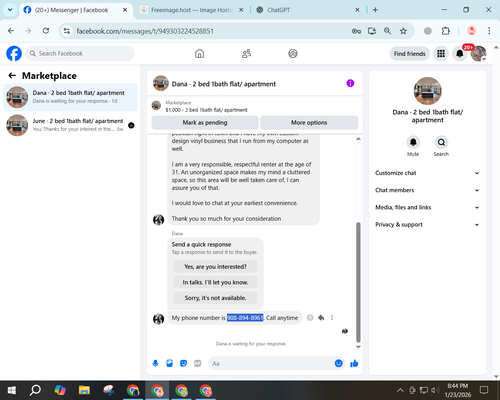Open the Facebook logo home link

(x=14, y=54)
